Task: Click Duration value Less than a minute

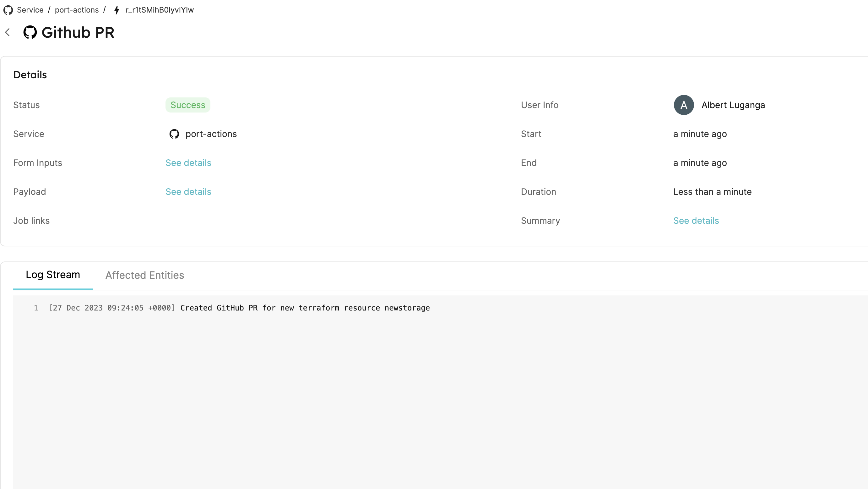Action: click(712, 192)
